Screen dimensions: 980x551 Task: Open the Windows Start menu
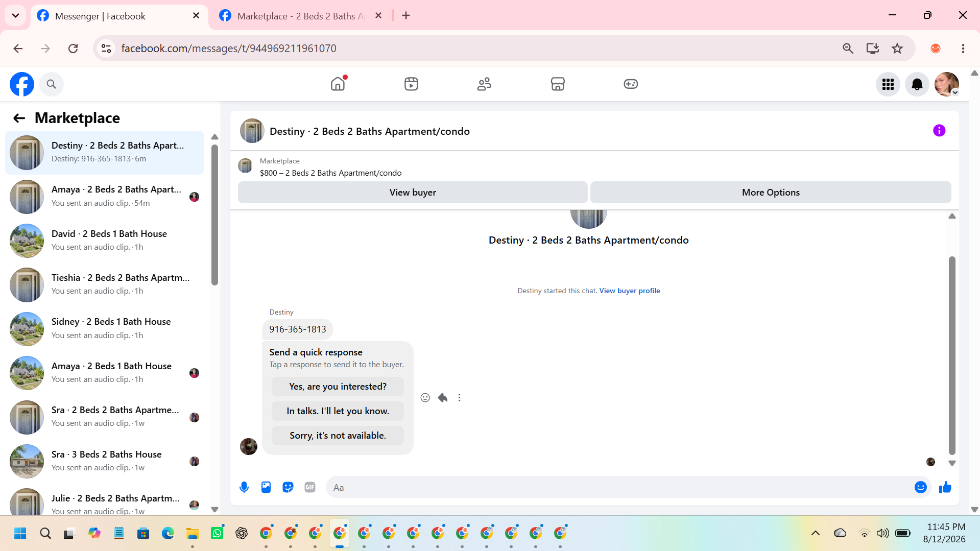pyautogui.click(x=20, y=534)
